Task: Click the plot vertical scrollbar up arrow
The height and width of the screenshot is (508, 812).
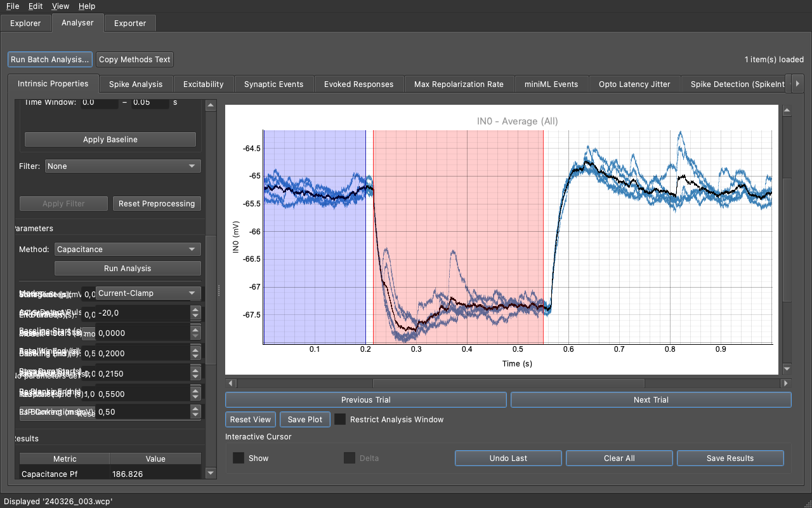Action: coord(787,110)
